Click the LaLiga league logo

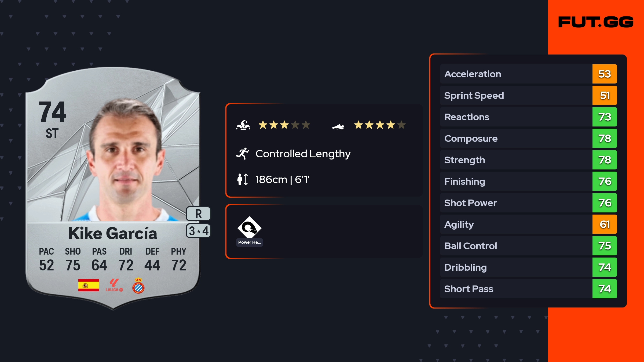[x=114, y=285]
